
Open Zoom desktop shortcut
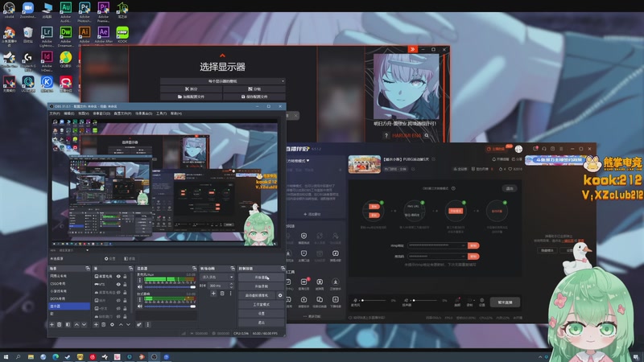point(27,11)
